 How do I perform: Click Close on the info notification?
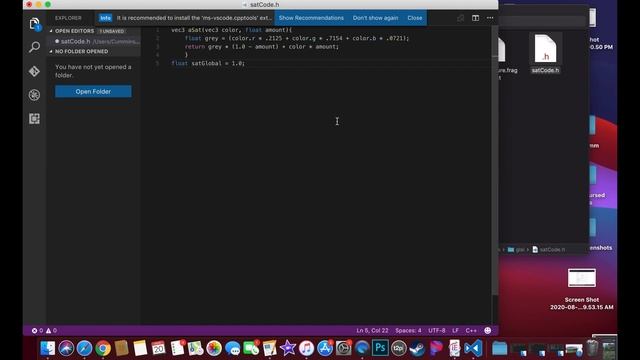click(415, 18)
